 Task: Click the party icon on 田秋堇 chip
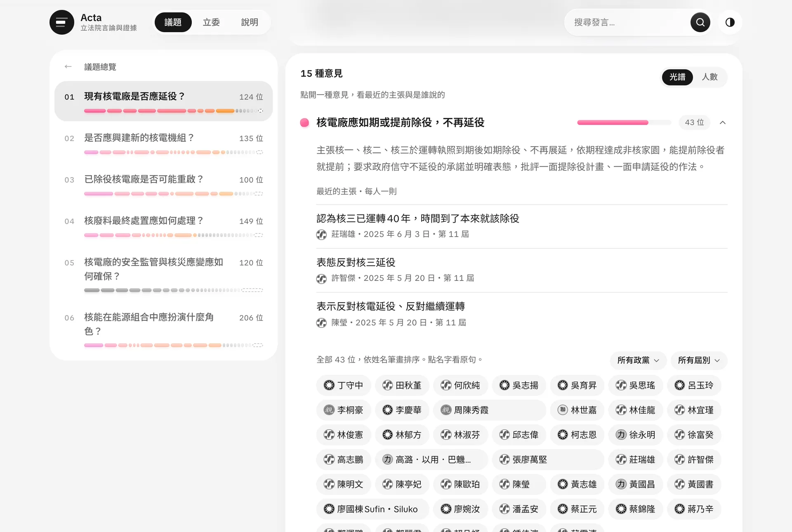point(387,385)
